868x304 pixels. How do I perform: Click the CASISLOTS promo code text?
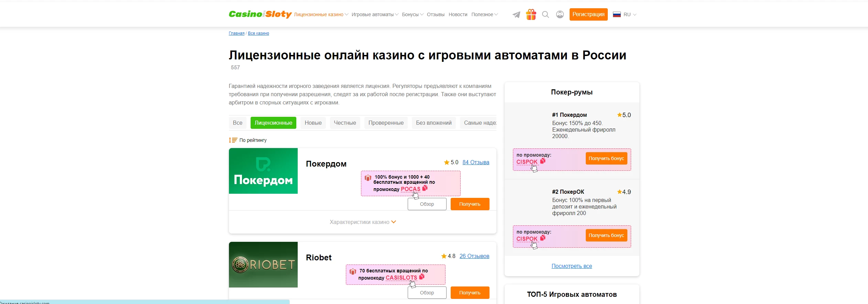pos(401,278)
